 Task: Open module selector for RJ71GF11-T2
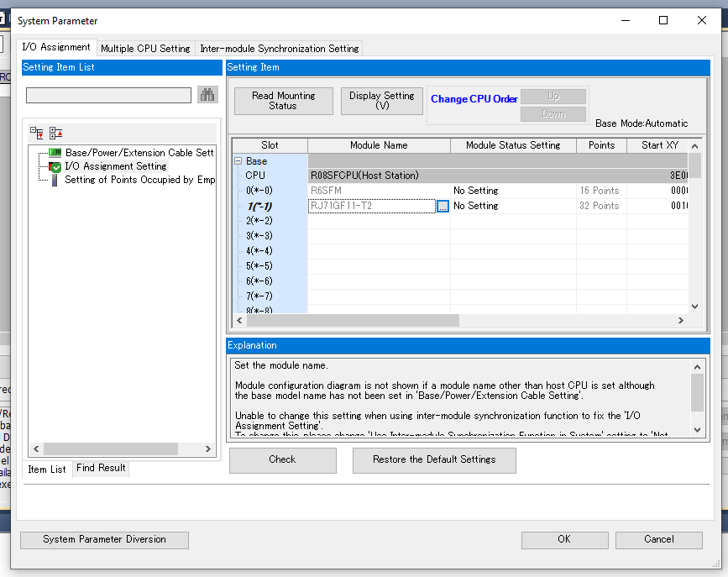(x=443, y=206)
